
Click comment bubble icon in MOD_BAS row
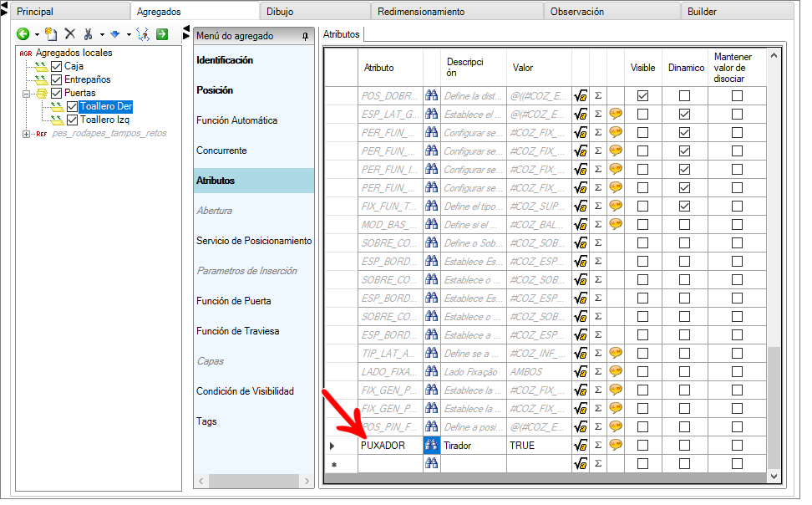click(x=616, y=224)
